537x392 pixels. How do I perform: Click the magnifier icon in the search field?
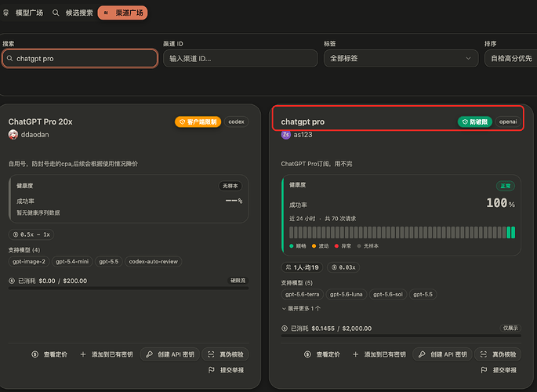[10, 59]
